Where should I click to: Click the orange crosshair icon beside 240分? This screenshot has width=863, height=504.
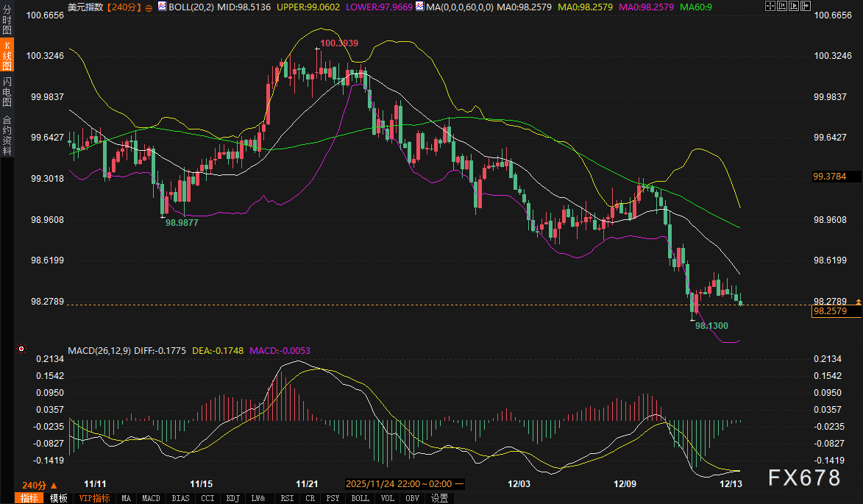pyautogui.click(x=149, y=7)
